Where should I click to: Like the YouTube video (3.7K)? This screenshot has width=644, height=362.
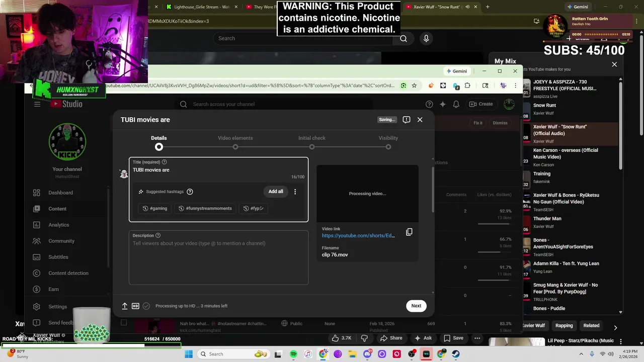(x=341, y=338)
